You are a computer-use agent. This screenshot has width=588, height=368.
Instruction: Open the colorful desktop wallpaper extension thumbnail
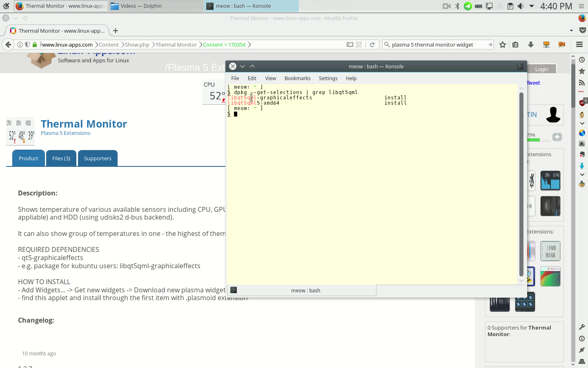(550, 276)
